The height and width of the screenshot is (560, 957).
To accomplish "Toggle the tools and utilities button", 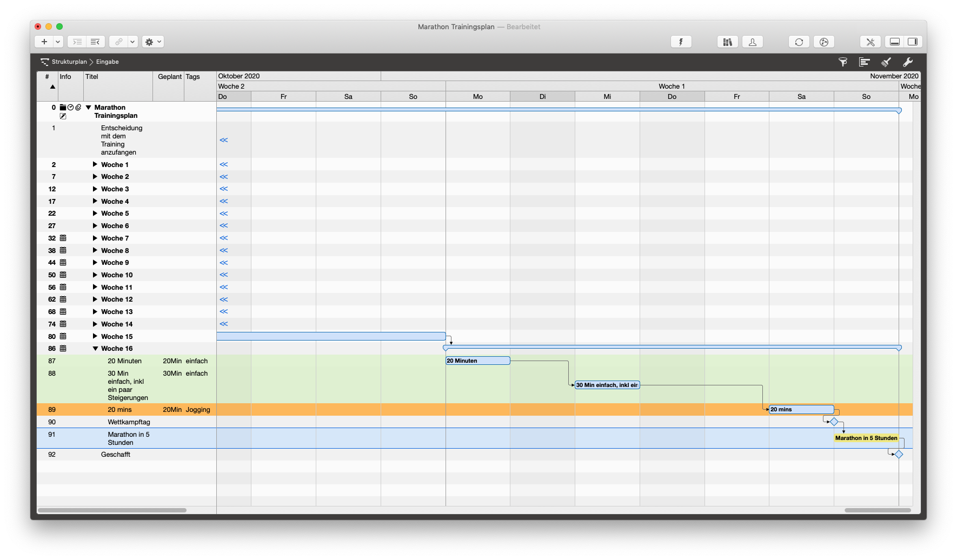I will pyautogui.click(x=870, y=42).
